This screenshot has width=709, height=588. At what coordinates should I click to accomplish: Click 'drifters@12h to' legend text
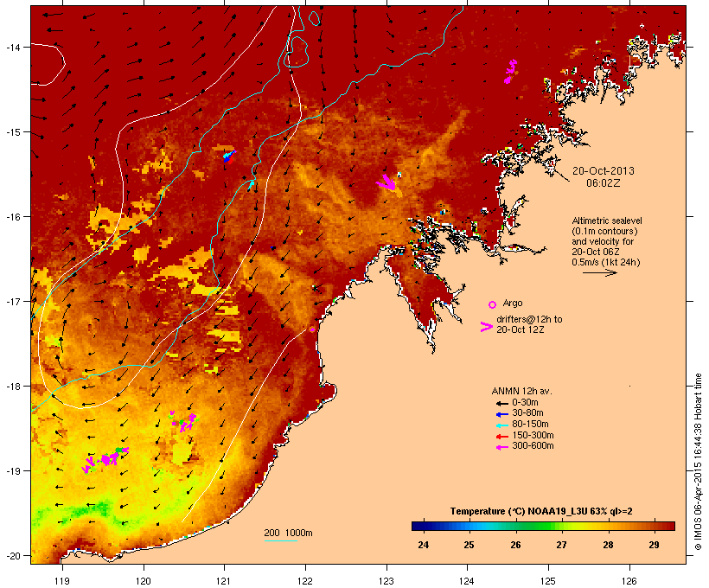click(x=529, y=319)
